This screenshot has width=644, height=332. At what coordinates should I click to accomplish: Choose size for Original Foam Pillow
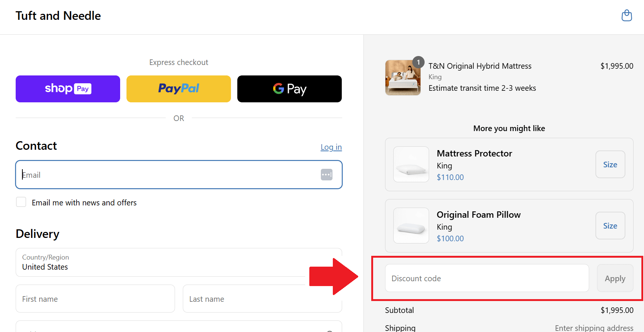610,226
